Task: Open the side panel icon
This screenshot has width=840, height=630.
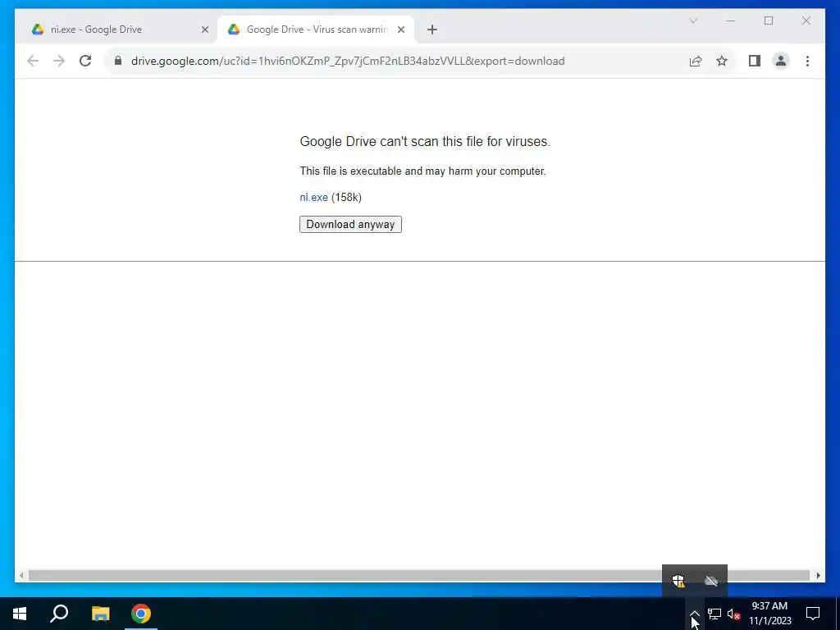Action: (755, 61)
